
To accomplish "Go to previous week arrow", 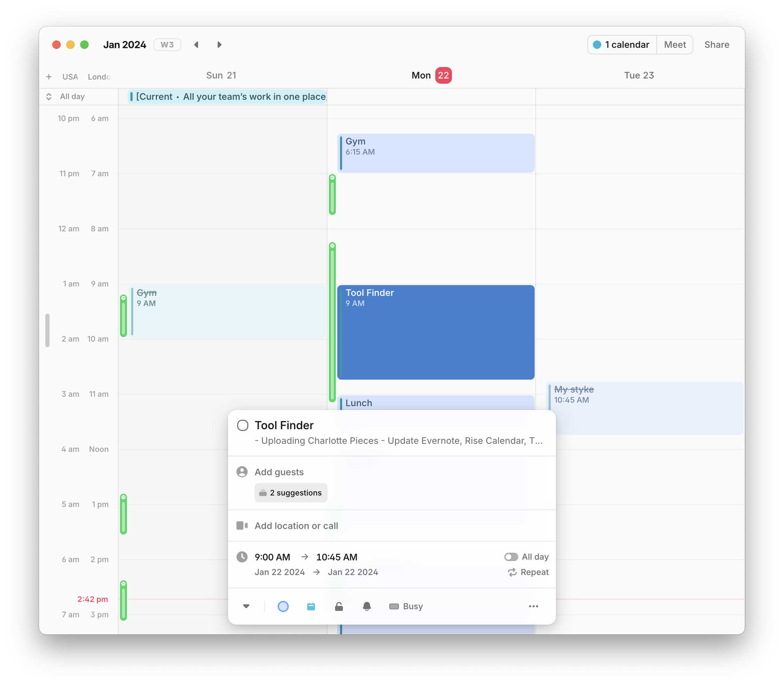I will click(x=196, y=45).
